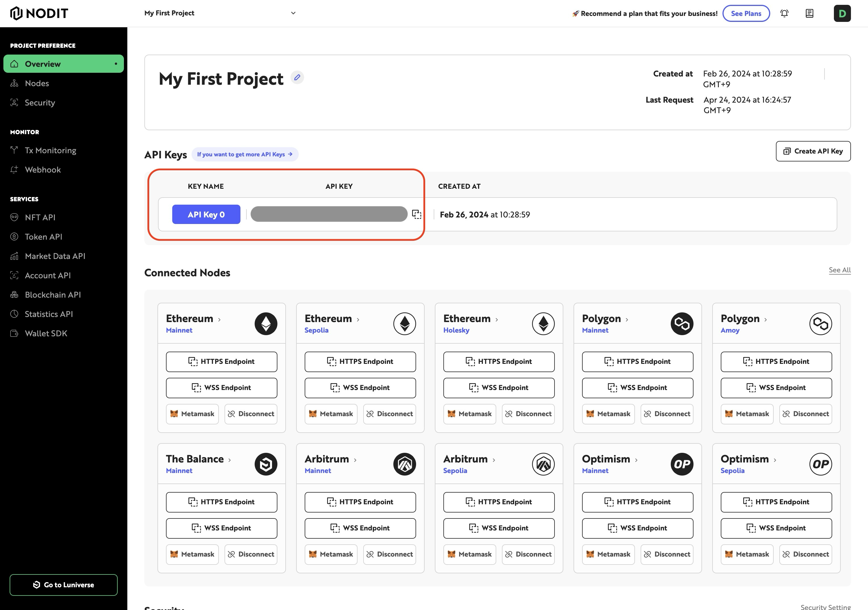Screen dimensions: 868x610
Task: Open Nodes in the sidebar
Action: coord(37,83)
